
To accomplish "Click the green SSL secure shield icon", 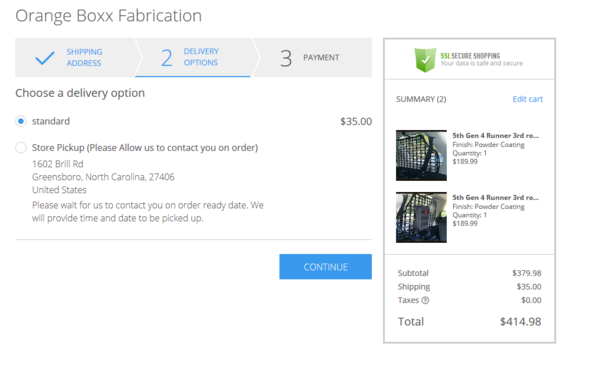I will [425, 60].
